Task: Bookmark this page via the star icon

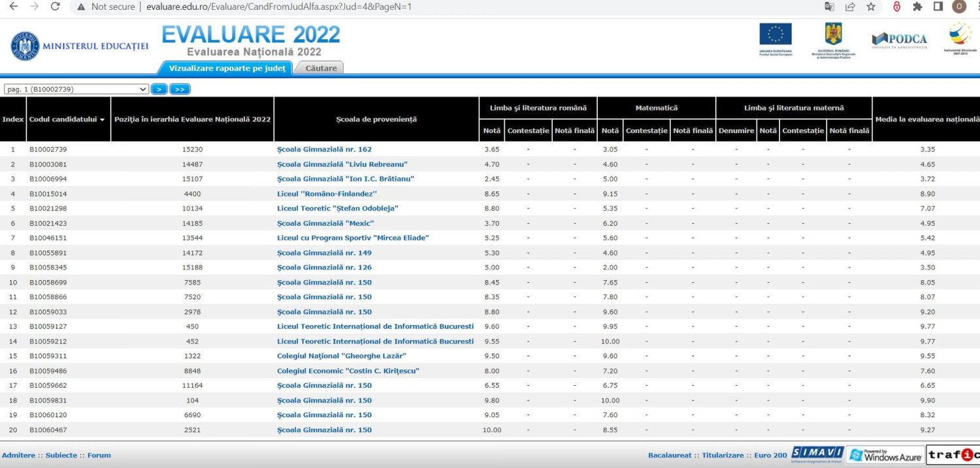Action: tap(870, 7)
